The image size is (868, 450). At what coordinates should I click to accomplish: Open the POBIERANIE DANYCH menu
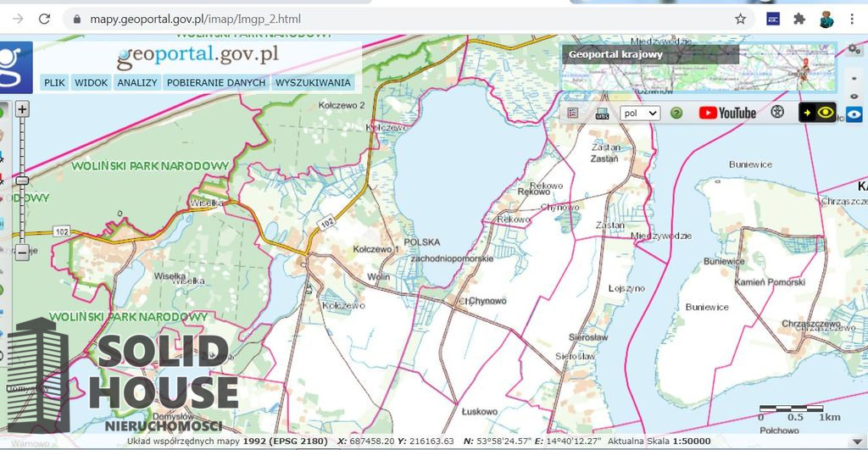216,82
